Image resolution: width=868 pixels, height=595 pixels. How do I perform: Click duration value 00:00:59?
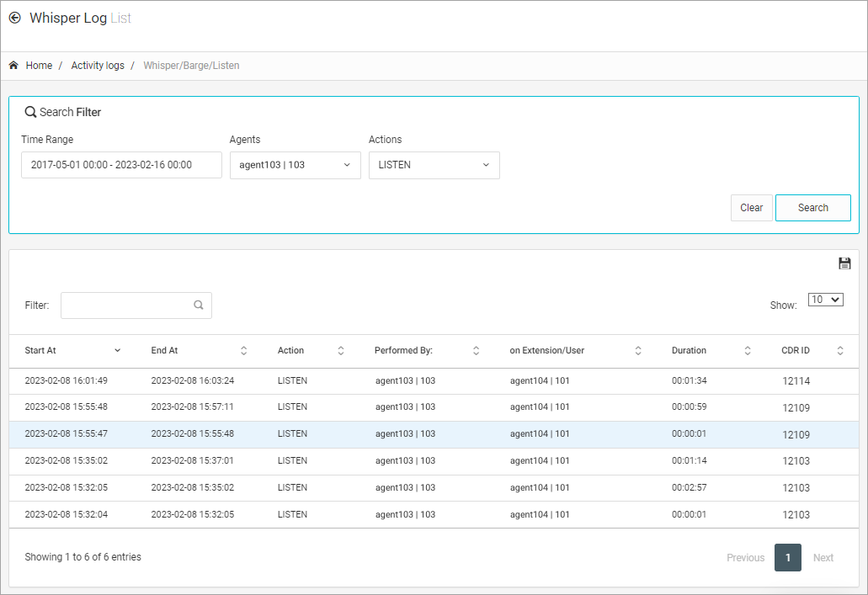(x=690, y=406)
